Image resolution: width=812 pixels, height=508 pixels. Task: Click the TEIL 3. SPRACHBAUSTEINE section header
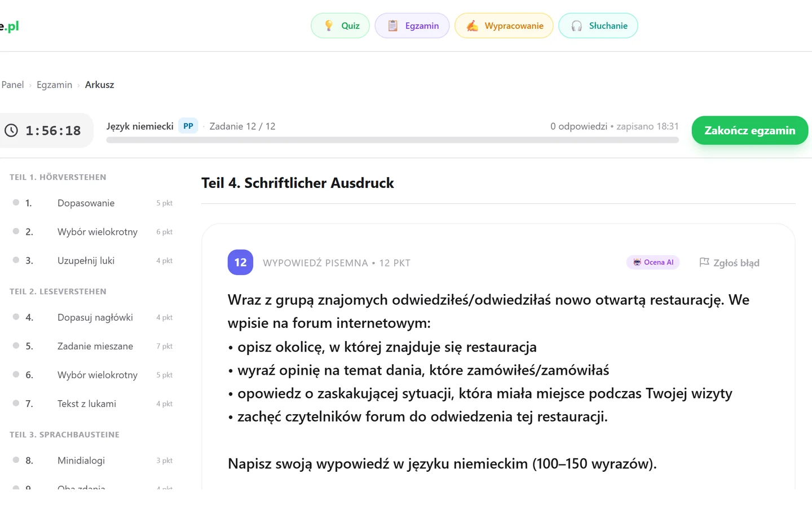[64, 435]
